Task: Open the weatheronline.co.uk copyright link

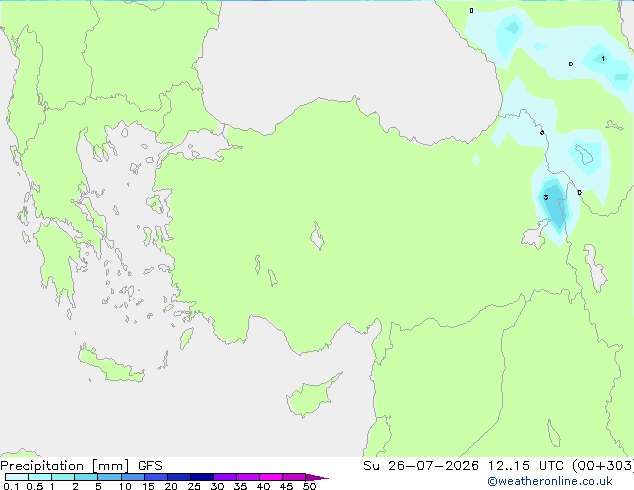Action: point(549,481)
